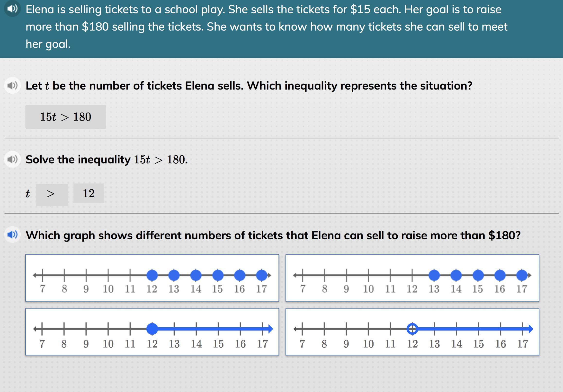Viewport: 563px width, 392px height.
Task: Click the filled dot at 13 in top-right graph
Action: tap(434, 275)
